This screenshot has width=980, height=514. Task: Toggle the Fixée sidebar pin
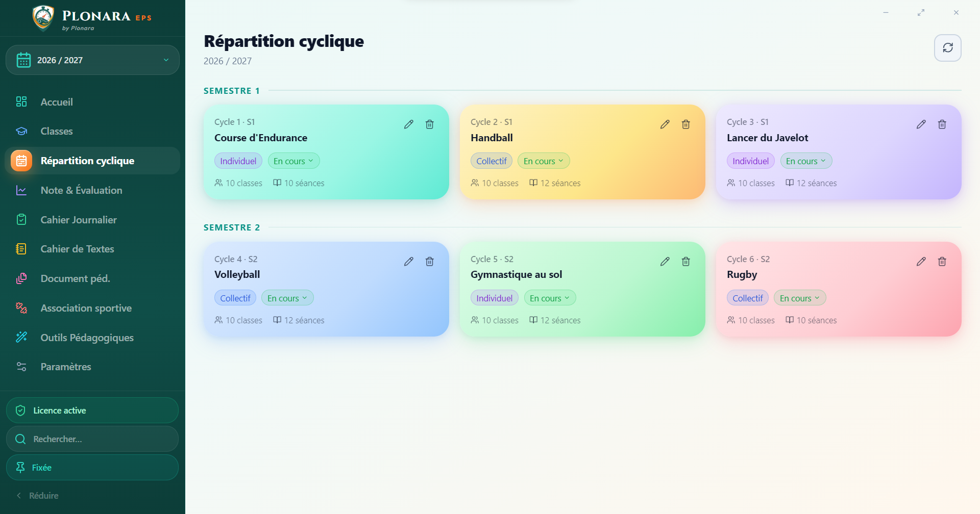pos(92,468)
